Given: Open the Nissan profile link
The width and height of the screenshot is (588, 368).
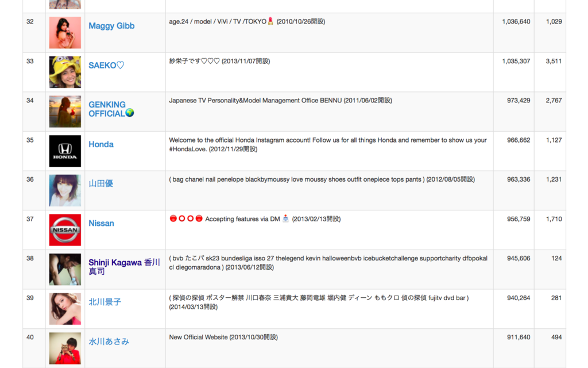Looking at the screenshot, I should pyautogui.click(x=101, y=224).
